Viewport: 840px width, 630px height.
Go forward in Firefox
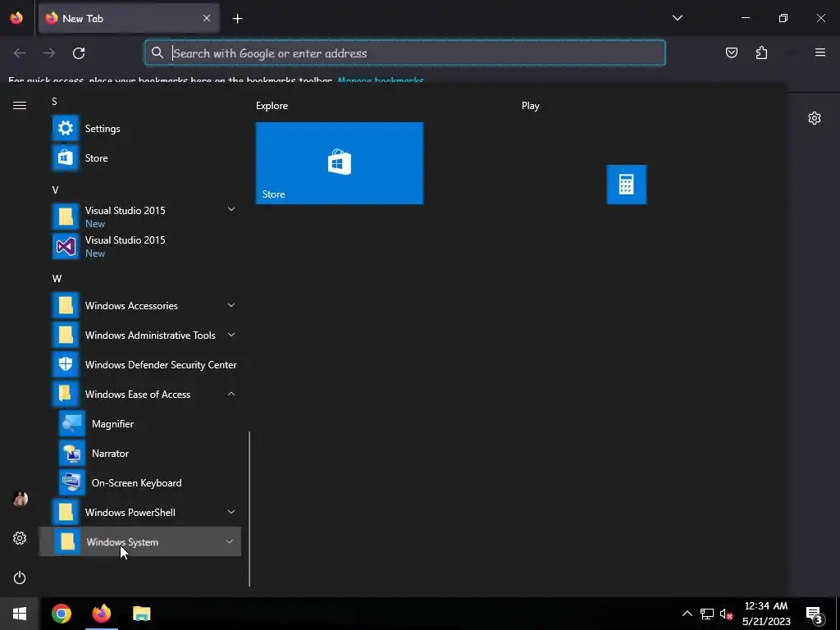(49, 53)
